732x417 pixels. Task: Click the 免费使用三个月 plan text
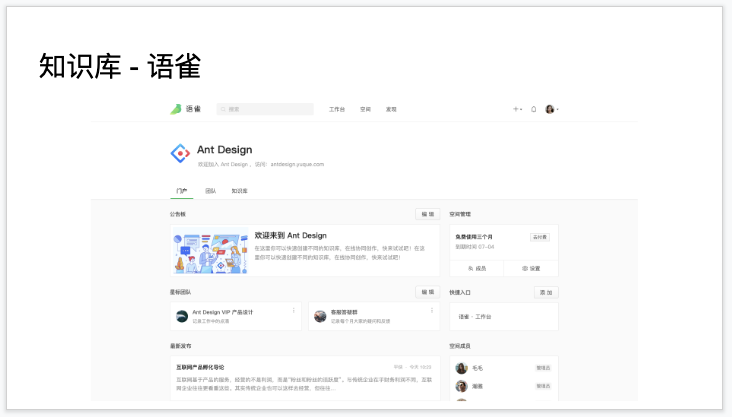474,237
